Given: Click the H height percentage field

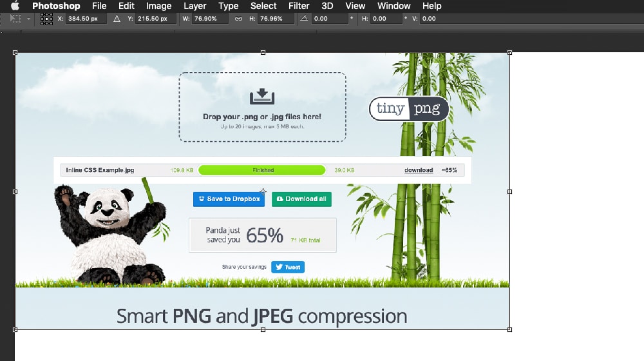Looking at the screenshot, I should click(276, 19).
